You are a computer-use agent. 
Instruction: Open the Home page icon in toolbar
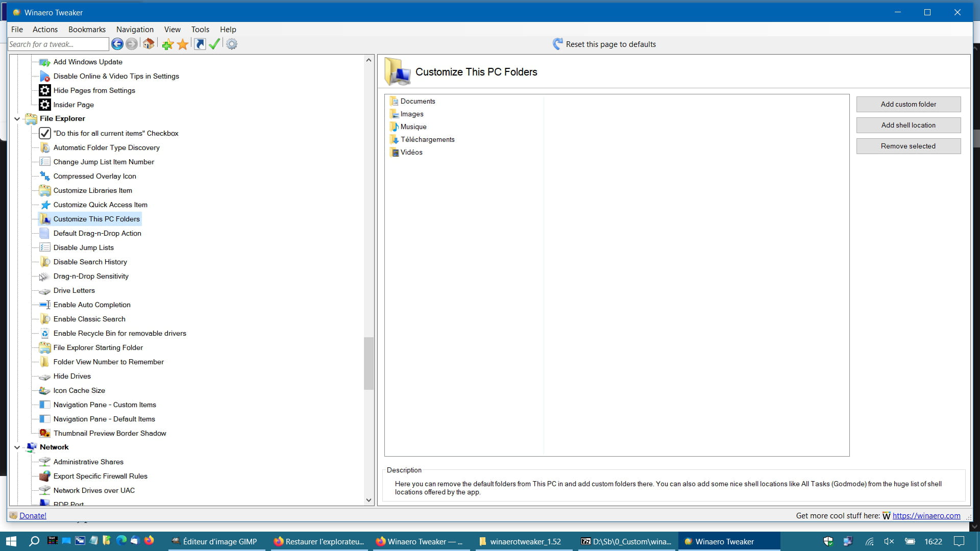point(149,44)
